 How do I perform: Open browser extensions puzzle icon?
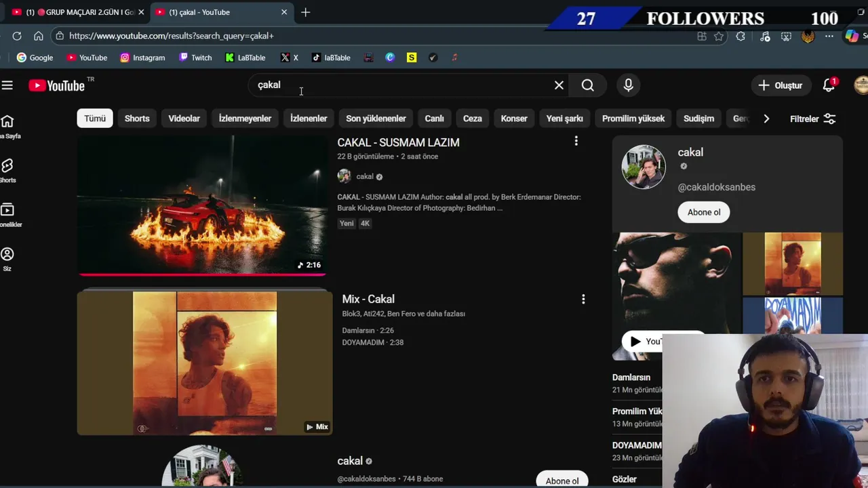coord(741,37)
